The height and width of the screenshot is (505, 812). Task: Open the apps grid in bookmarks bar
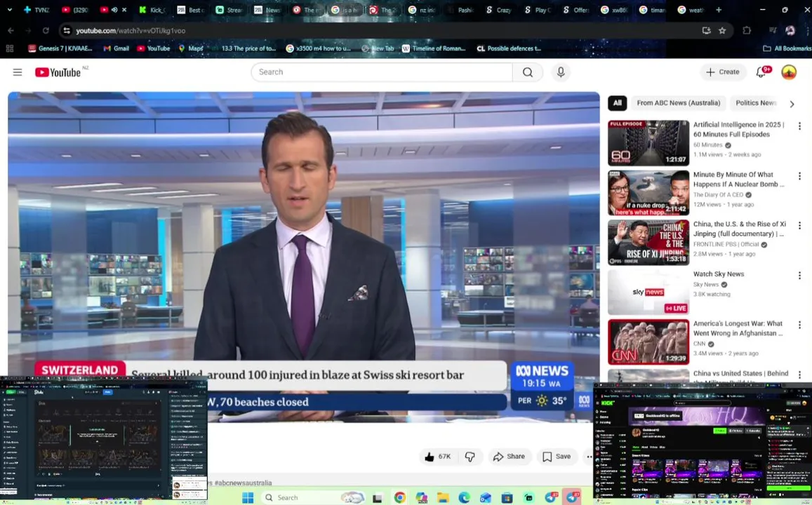coord(9,48)
